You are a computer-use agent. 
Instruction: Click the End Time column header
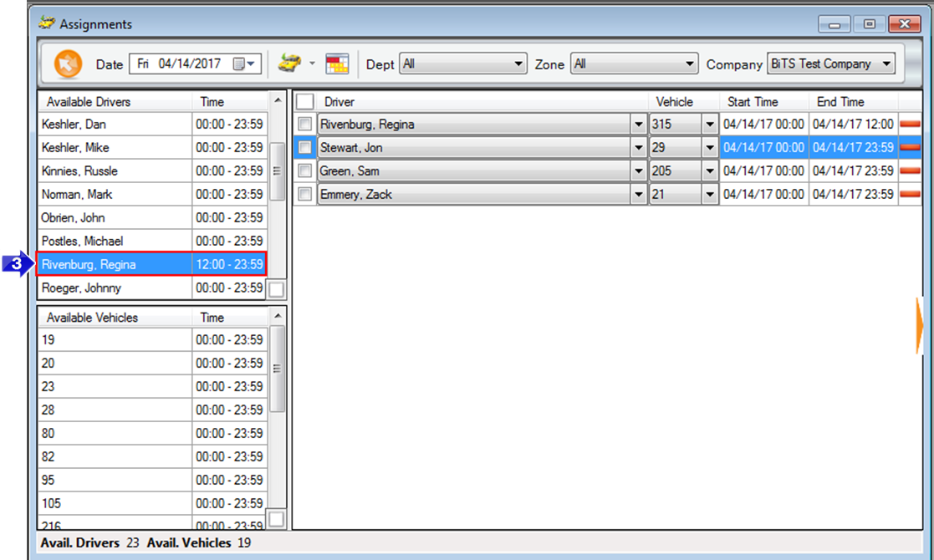tap(854, 102)
